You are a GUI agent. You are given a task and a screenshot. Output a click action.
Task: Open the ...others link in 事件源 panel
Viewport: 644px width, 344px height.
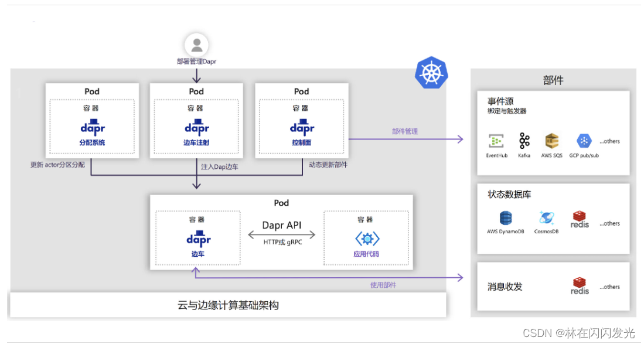coord(609,141)
